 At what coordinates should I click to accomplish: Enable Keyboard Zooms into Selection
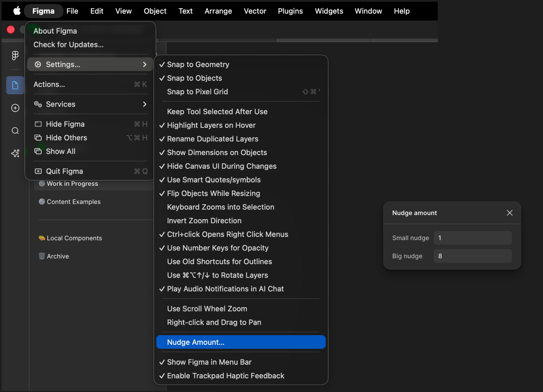click(x=221, y=207)
